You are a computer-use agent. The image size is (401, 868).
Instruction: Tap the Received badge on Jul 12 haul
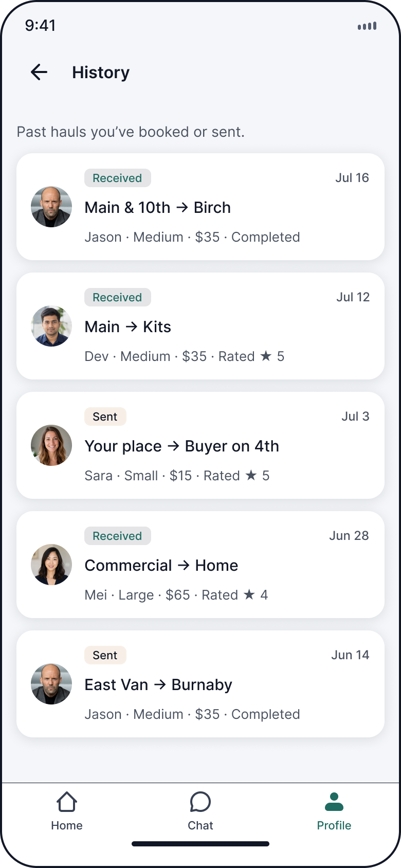118,297
